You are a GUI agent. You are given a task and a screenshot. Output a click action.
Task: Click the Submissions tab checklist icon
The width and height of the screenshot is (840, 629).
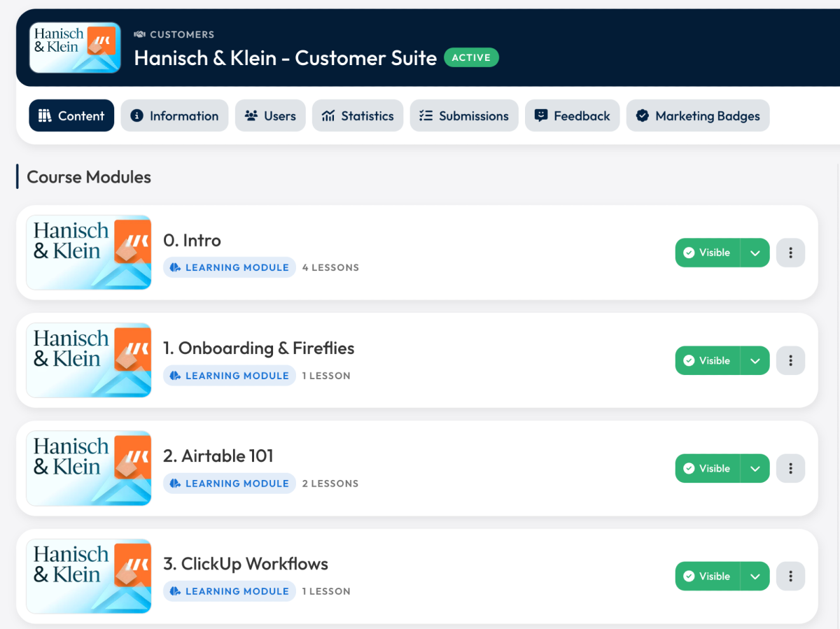click(x=426, y=115)
